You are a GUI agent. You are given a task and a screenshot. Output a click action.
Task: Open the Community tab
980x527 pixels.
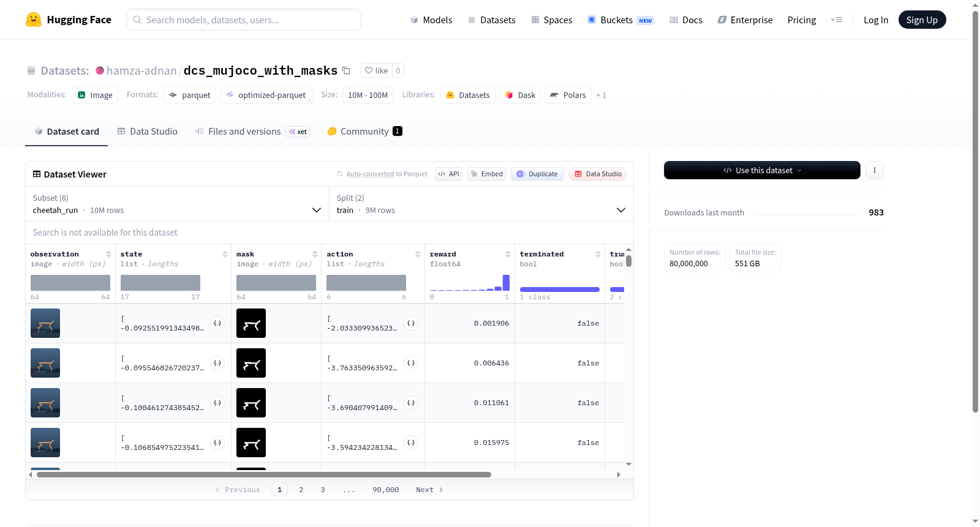coord(364,131)
